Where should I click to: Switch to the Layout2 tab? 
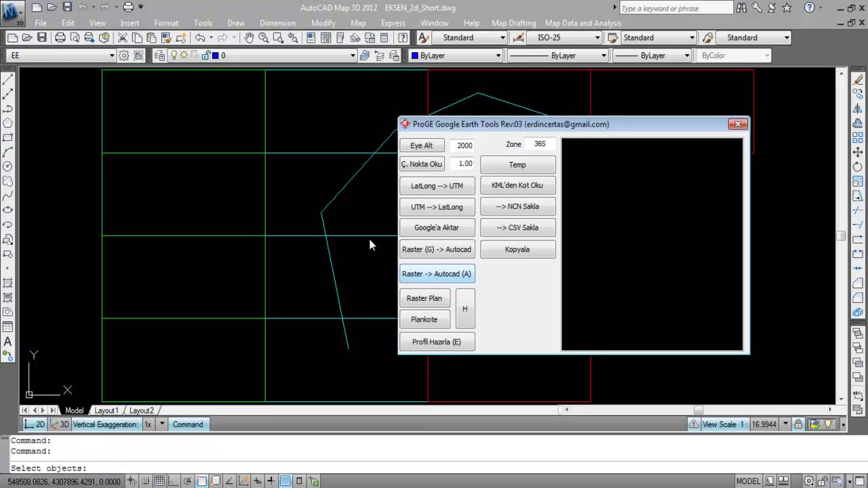click(142, 411)
